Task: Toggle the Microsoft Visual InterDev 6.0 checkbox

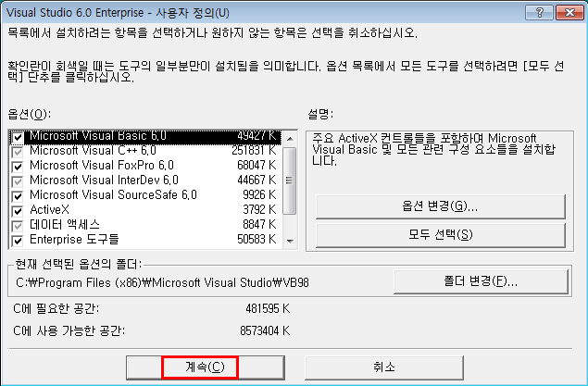Action: coord(18,181)
